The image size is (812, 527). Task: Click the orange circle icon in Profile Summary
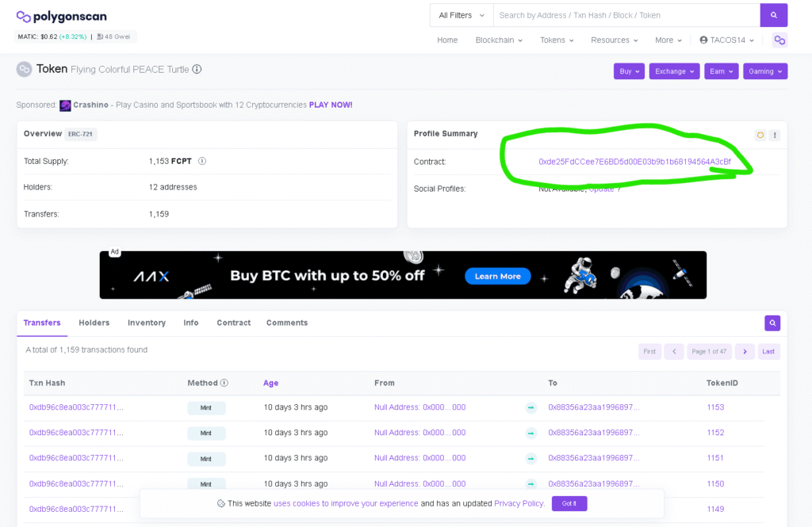(760, 135)
